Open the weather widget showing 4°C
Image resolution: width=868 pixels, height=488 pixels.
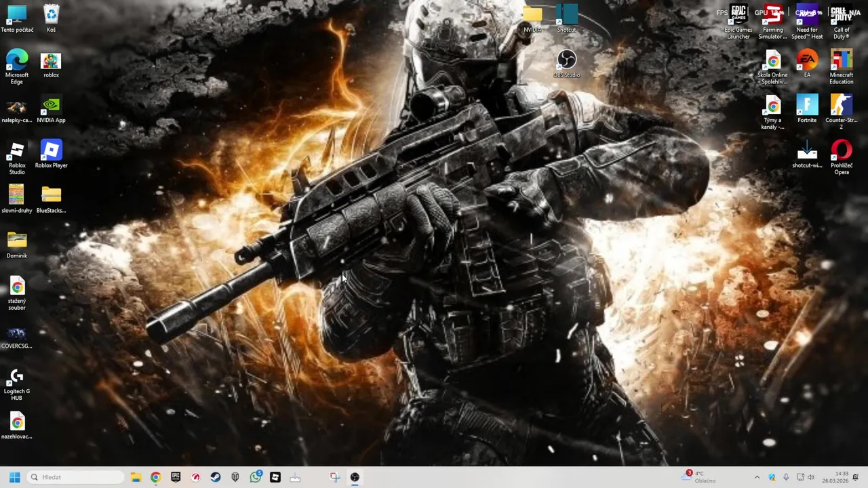coord(700,477)
